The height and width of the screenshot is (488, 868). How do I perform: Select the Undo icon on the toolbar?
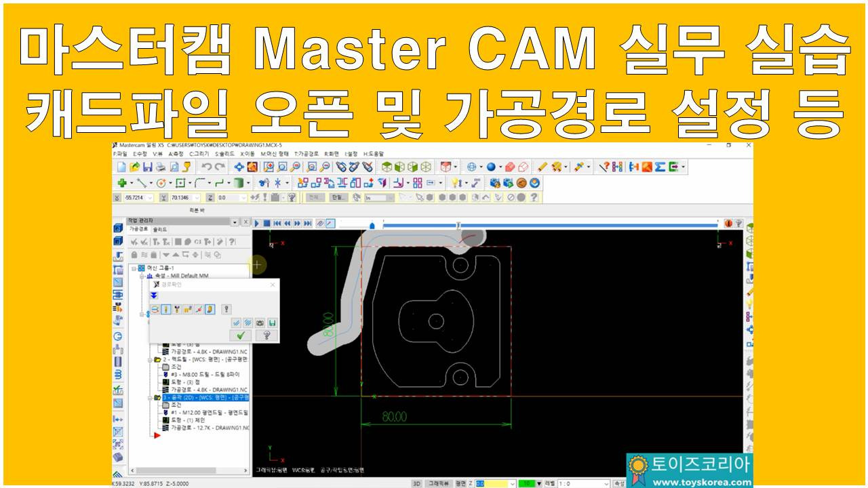[208, 167]
